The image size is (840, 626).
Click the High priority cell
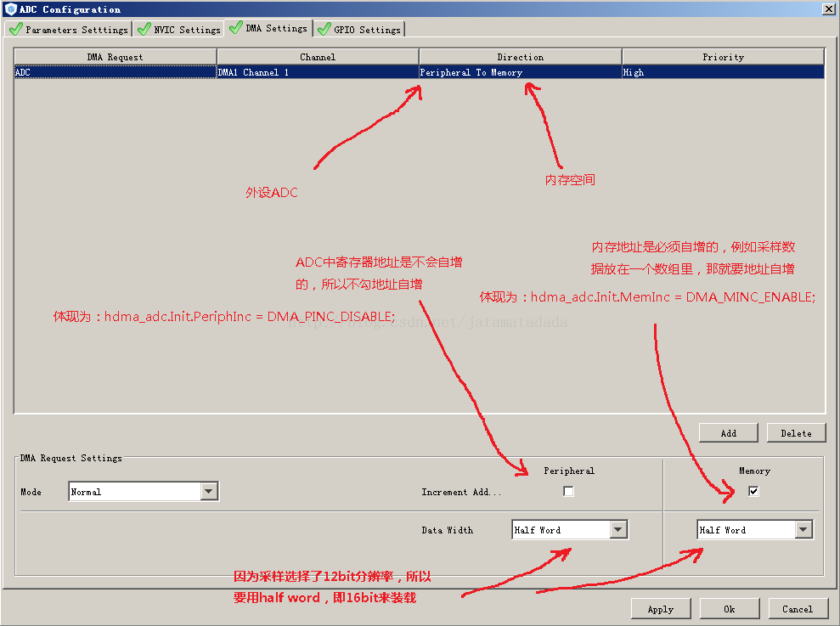[723, 72]
